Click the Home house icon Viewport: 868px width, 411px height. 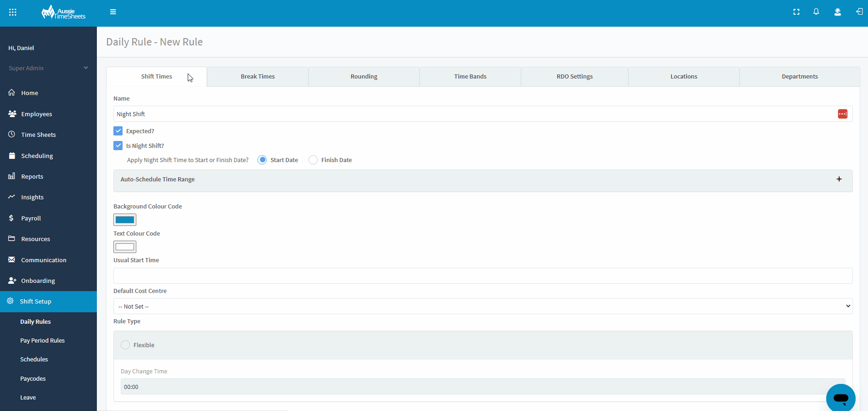tap(12, 92)
